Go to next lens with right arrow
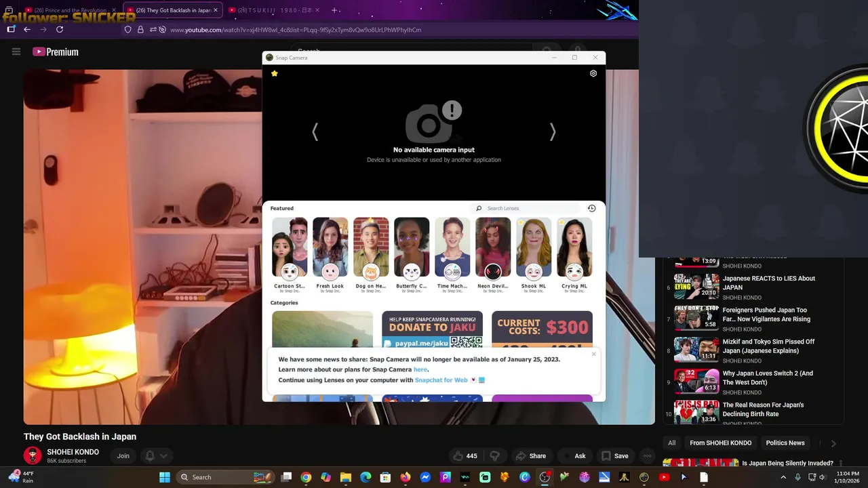Screen dimensions: 868x488 click(x=553, y=132)
